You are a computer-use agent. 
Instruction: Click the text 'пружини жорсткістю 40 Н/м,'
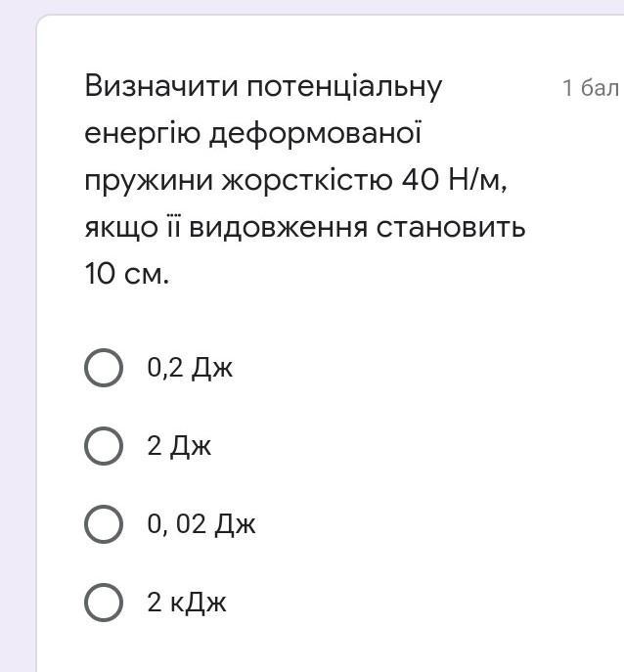coord(295,180)
